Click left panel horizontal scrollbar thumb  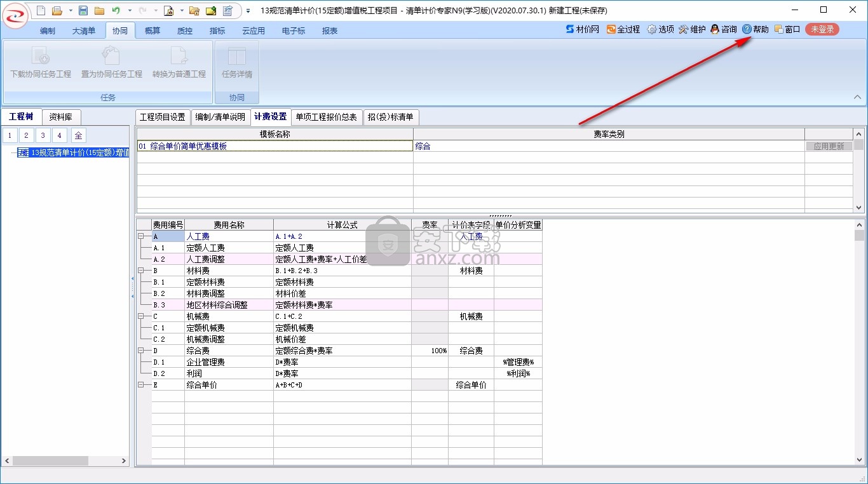coord(50,460)
